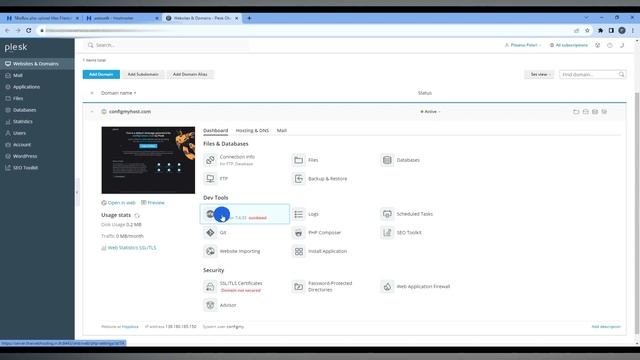This screenshot has height=360, width=640.
Task: Focus the top Search field
Action: coord(167,45)
